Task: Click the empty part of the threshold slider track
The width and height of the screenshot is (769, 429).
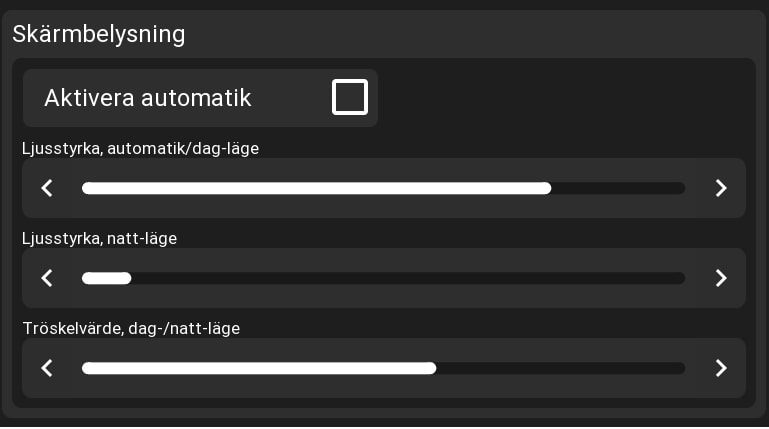Action: tap(560, 368)
